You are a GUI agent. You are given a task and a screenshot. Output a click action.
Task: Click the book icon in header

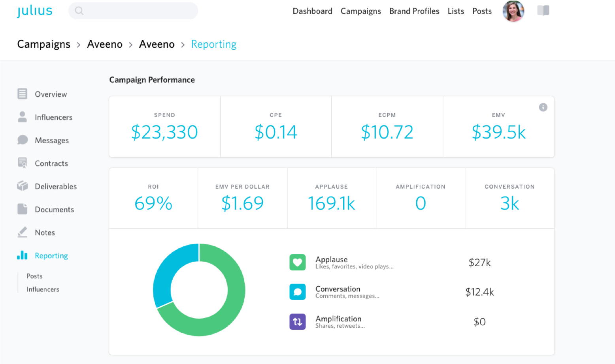[x=543, y=11]
